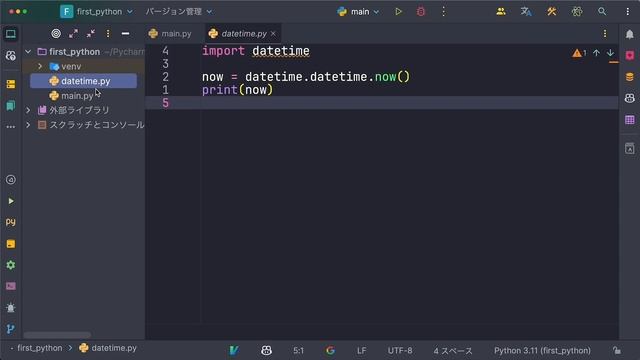Expand all items in project tree
The width and height of the screenshot is (640, 360).
(73, 34)
